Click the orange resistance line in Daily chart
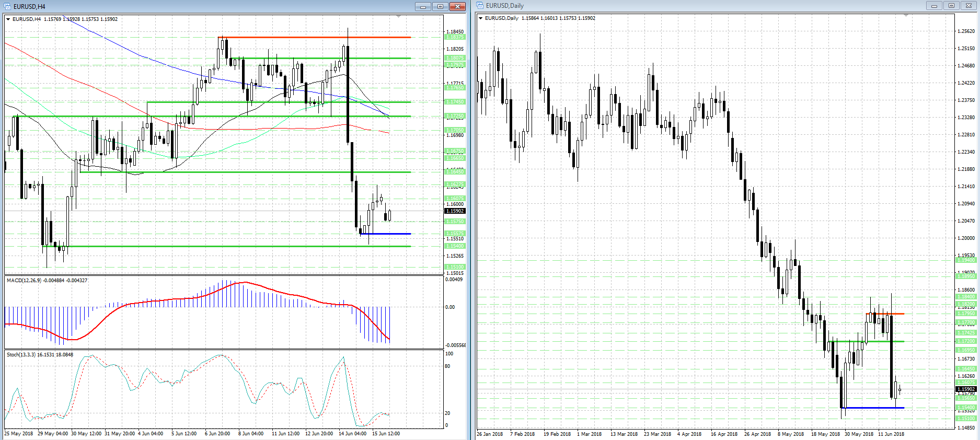Viewport: 980px width, 440px height. tap(885, 314)
